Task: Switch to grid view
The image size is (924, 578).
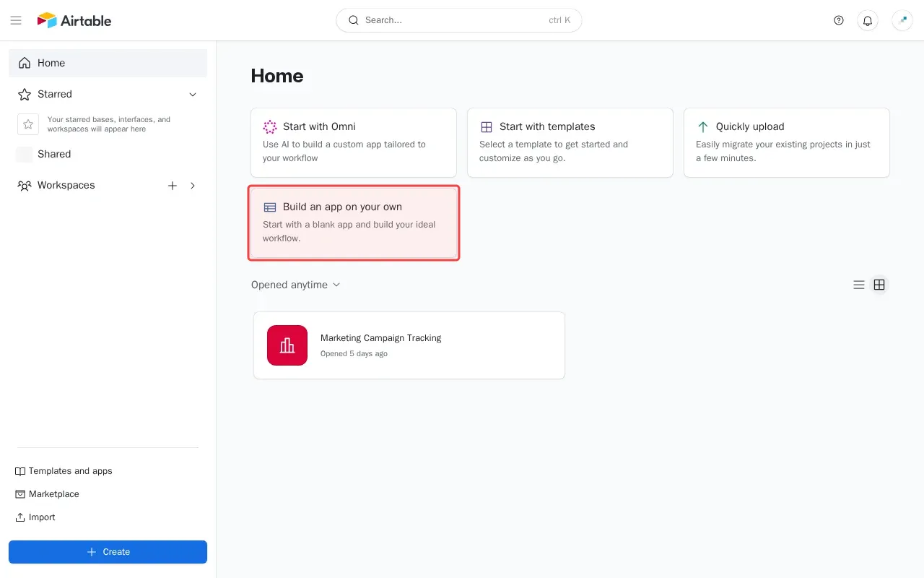Action: click(x=879, y=285)
